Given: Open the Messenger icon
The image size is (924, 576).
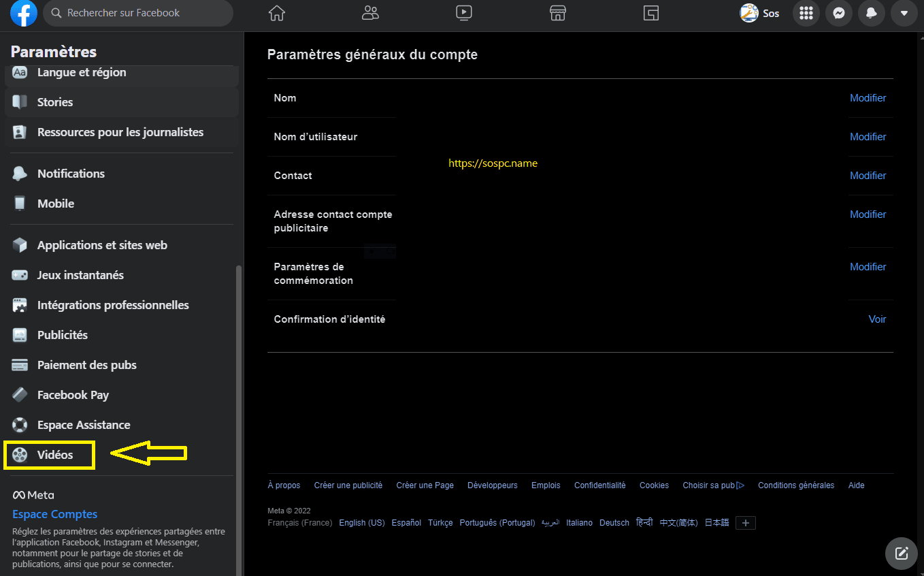Looking at the screenshot, I should pos(839,13).
